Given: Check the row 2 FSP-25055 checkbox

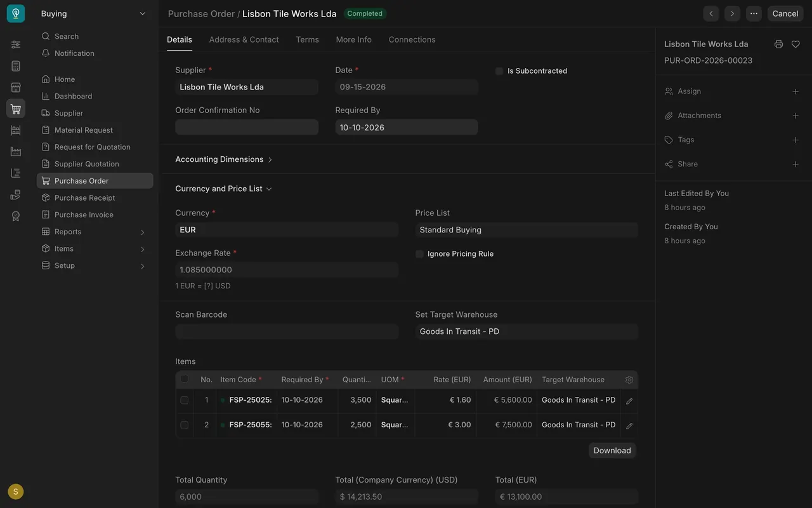Looking at the screenshot, I should click(x=185, y=425).
